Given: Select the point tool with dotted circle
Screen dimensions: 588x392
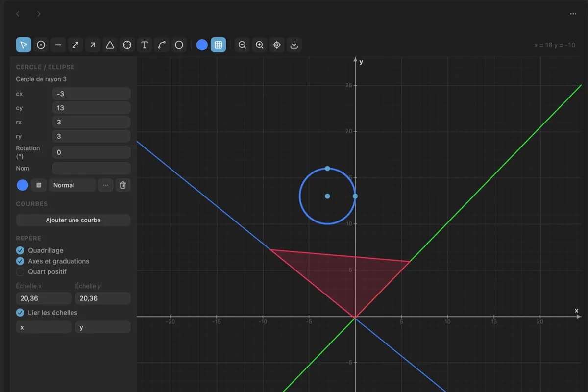Looking at the screenshot, I should pos(41,45).
